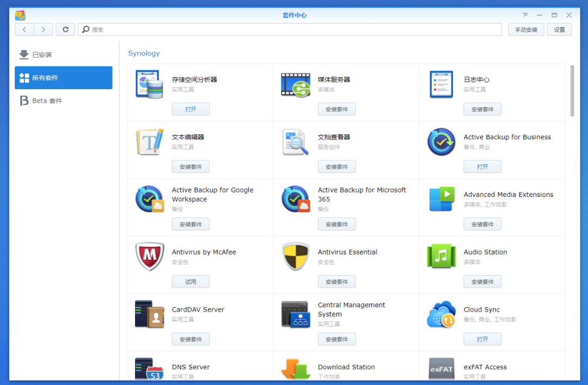Viewport: 588px width, 385px height.
Task: Select the Antivirus by McAfee shield icon
Action: point(149,257)
